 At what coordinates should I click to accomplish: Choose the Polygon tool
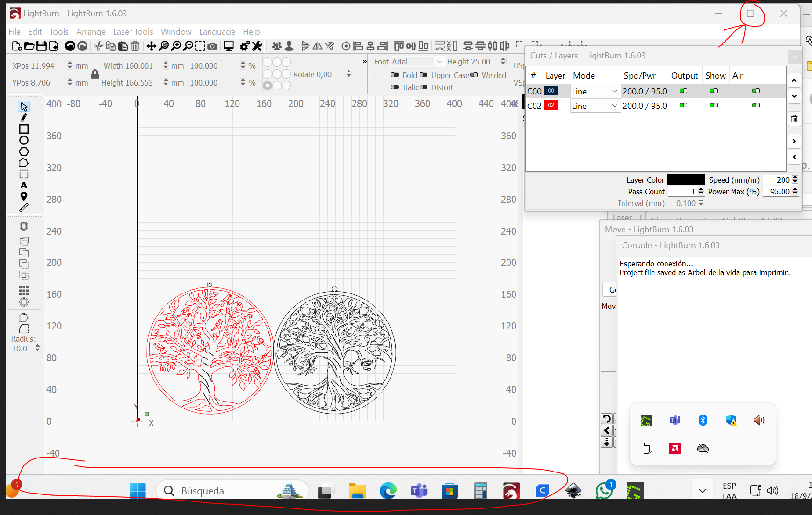pos(24,152)
